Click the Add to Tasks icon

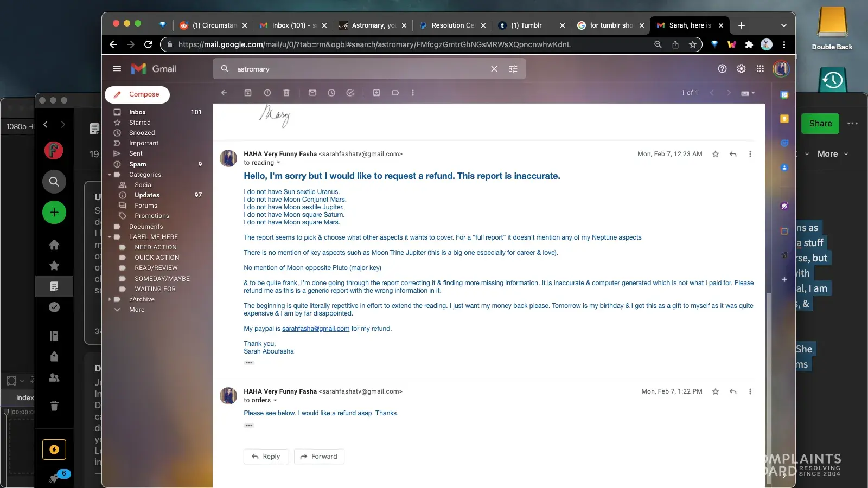350,93
